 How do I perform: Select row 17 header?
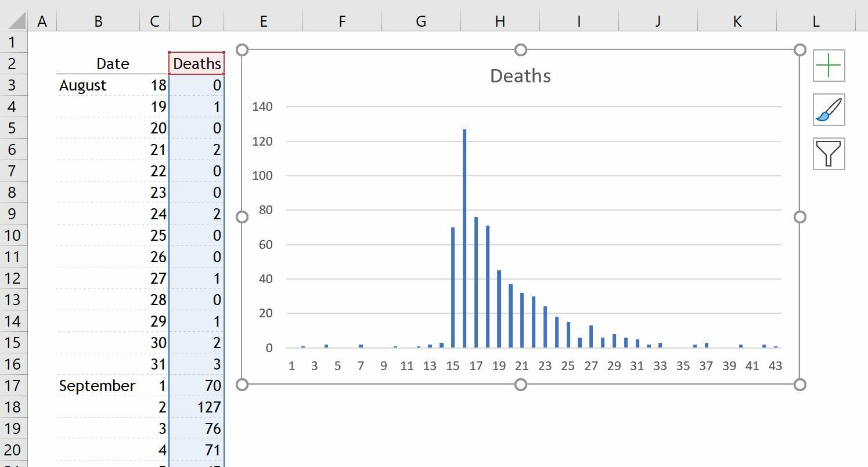(x=13, y=386)
